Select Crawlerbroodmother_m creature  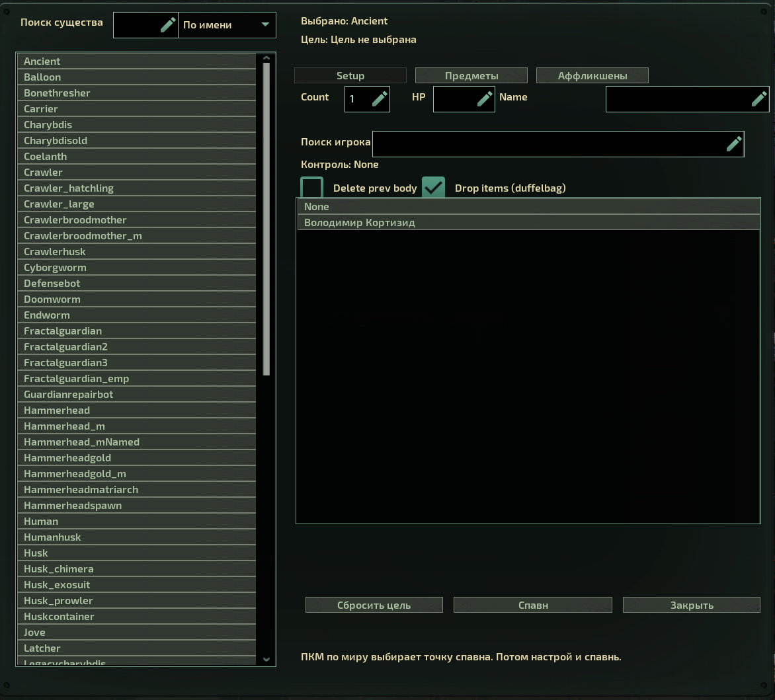coord(137,235)
